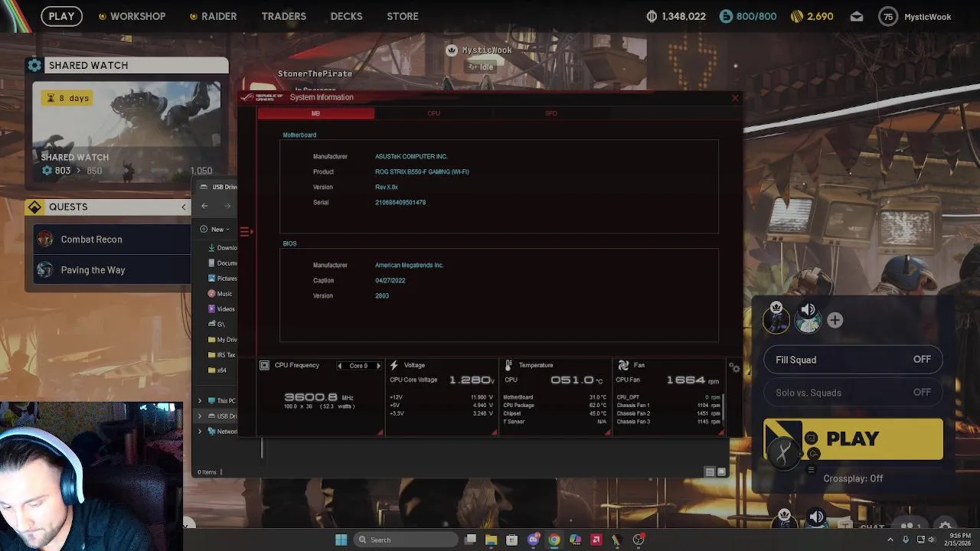The width and height of the screenshot is (980, 551).
Task: Click the mail envelope icon in top bar
Action: click(x=857, y=16)
